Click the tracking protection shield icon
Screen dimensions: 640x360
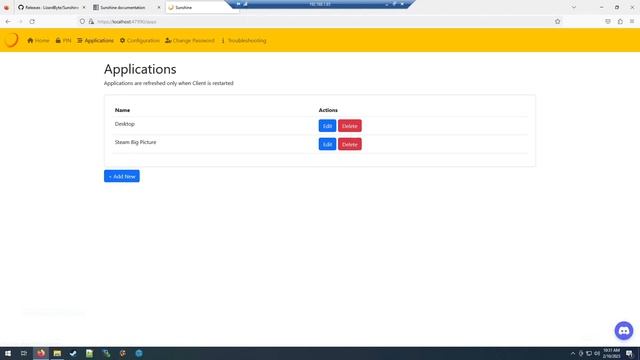click(82, 22)
